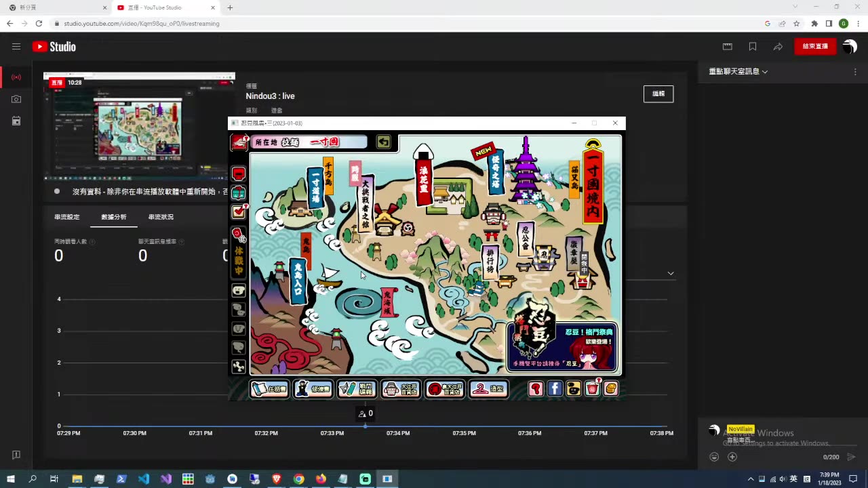
Task: Click the red 結束直播 end stream button
Action: point(815,46)
